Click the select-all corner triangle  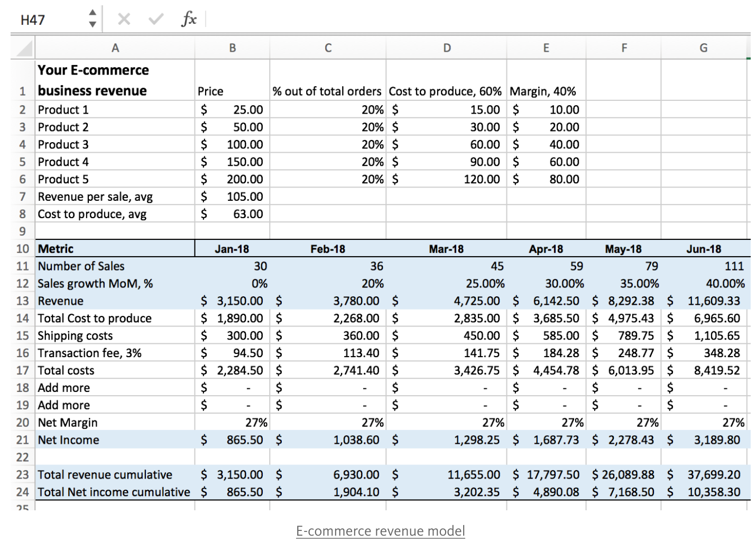coord(24,48)
